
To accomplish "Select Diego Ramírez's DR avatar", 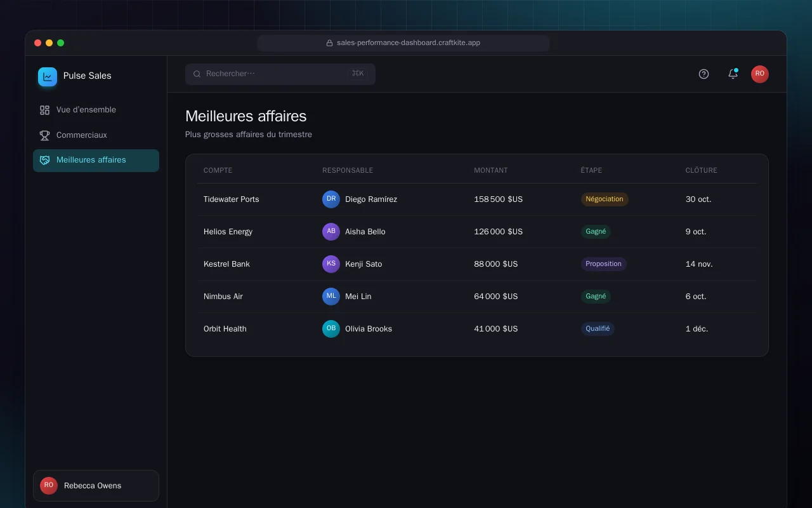I will (x=331, y=199).
